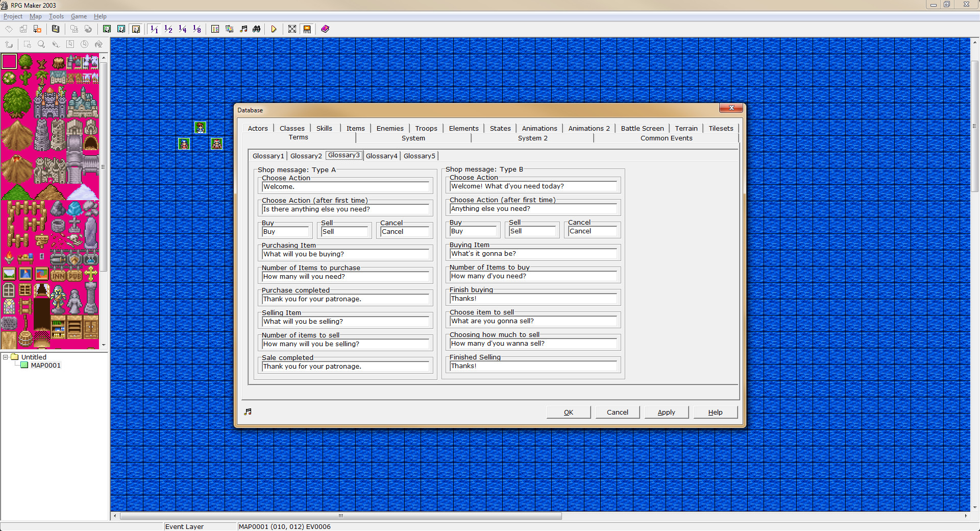This screenshot has height=531, width=980.
Task: Search for an event with the binoculars icon
Action: click(x=256, y=29)
